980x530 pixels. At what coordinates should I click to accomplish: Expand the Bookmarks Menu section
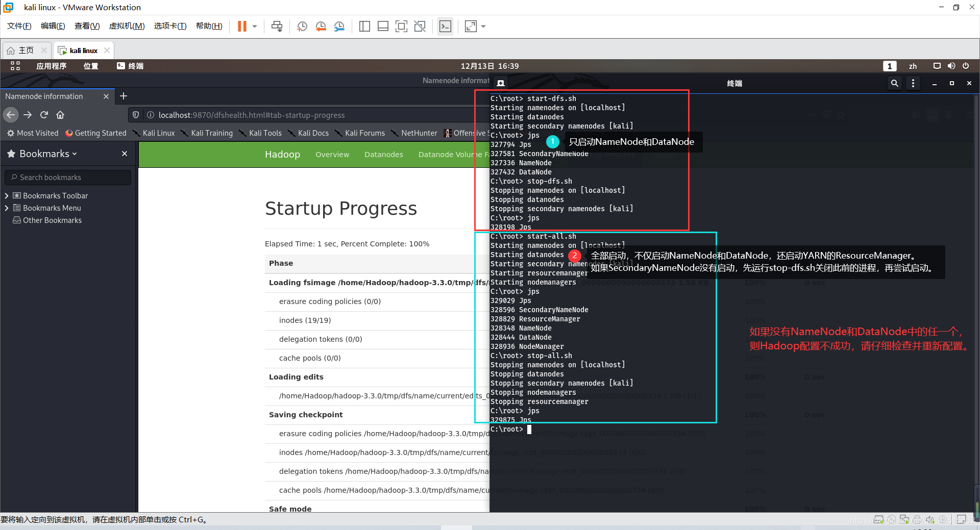point(7,208)
